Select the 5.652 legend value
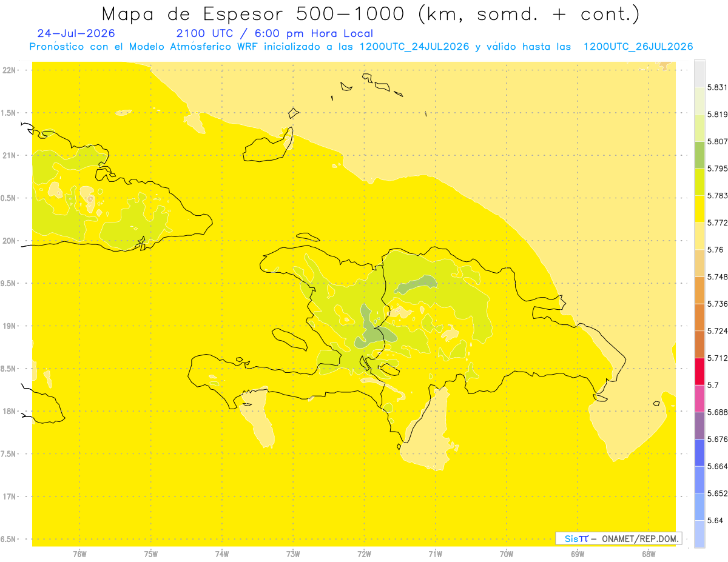Viewport: 728px width, 562px height. point(717,493)
